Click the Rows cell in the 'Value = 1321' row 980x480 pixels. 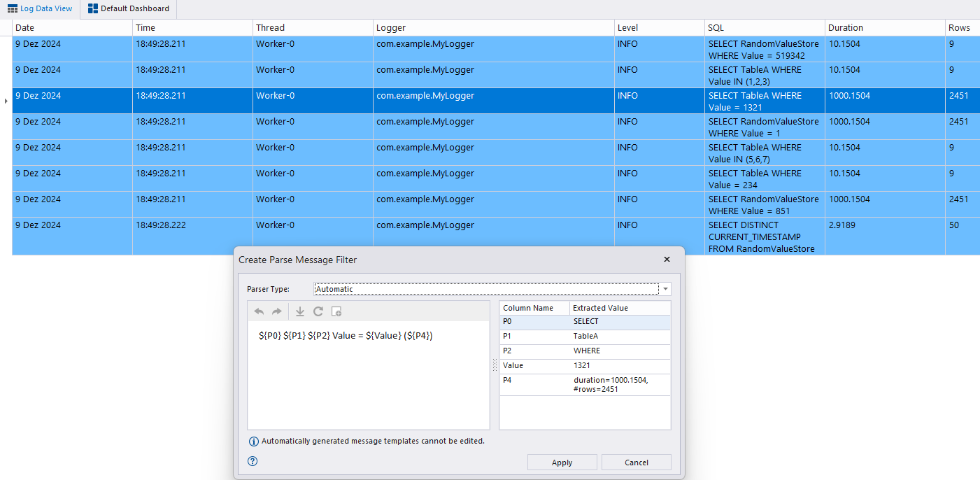[963, 101]
